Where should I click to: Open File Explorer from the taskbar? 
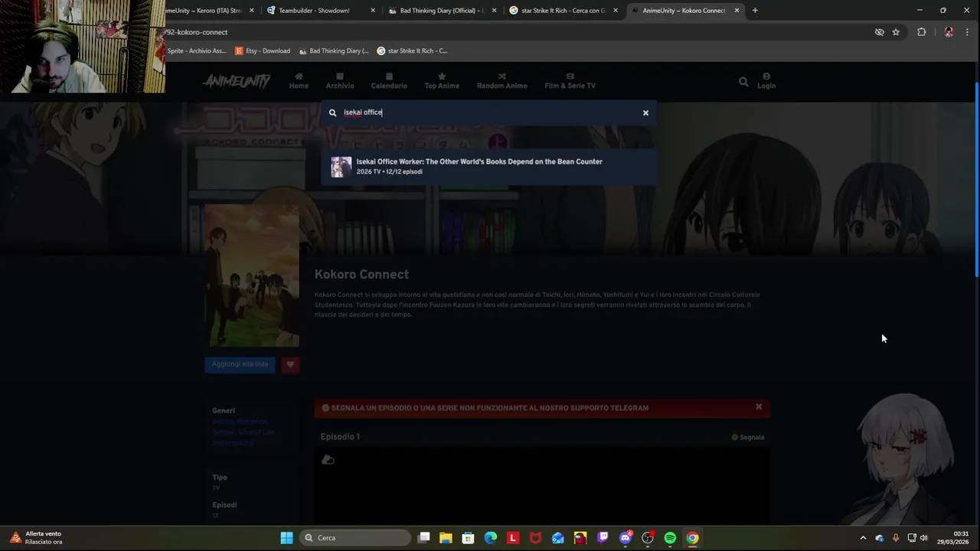click(x=446, y=538)
